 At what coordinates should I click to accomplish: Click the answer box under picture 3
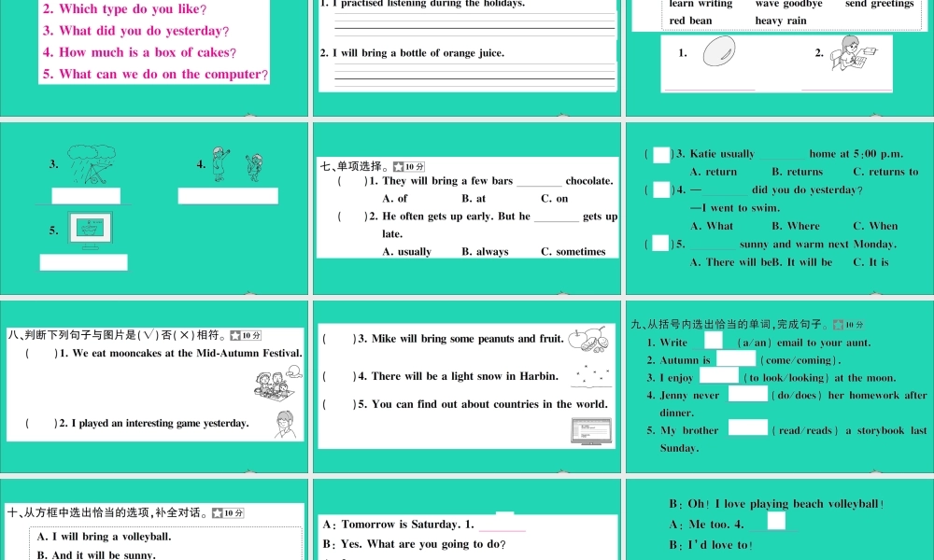(x=86, y=196)
